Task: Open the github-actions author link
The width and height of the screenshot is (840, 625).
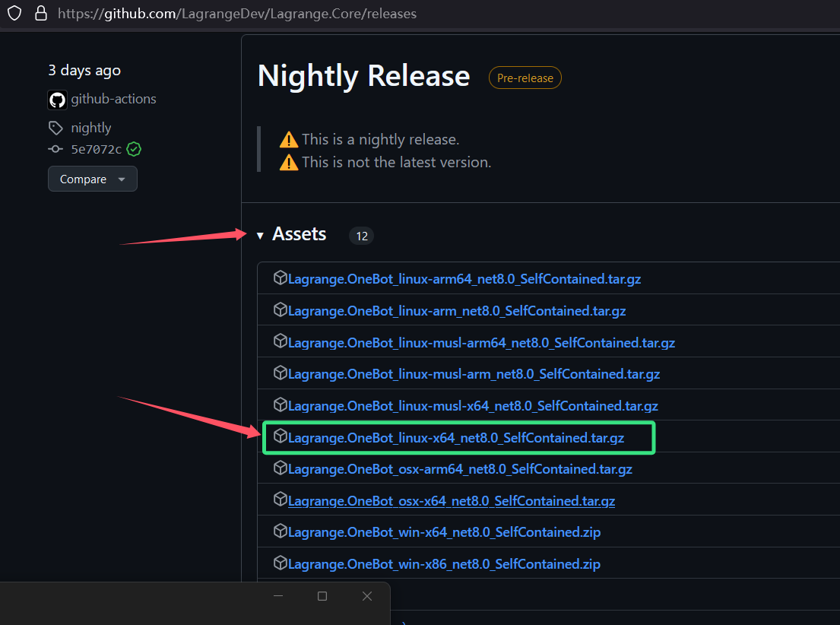Action: tap(113, 99)
